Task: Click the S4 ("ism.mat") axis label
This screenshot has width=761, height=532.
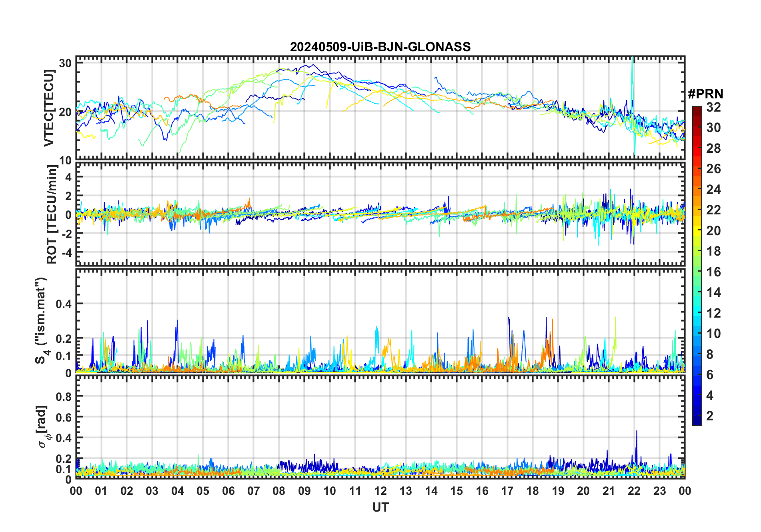Action: pyautogui.click(x=42, y=321)
